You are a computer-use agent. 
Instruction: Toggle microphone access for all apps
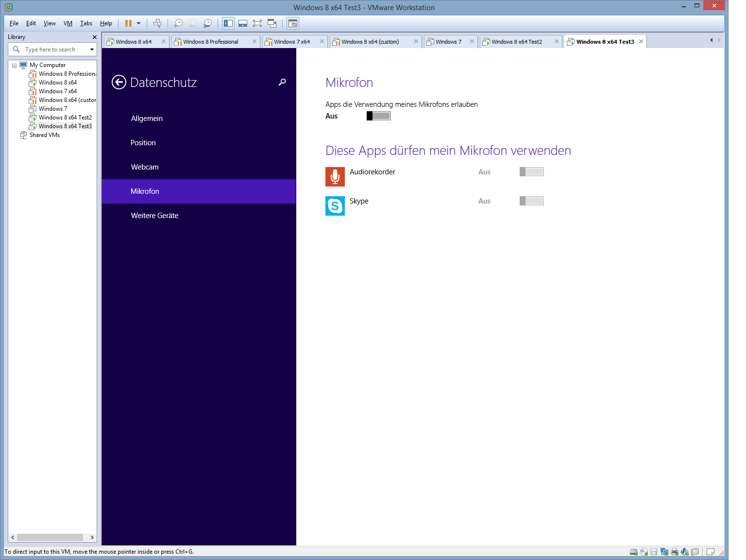(x=379, y=116)
